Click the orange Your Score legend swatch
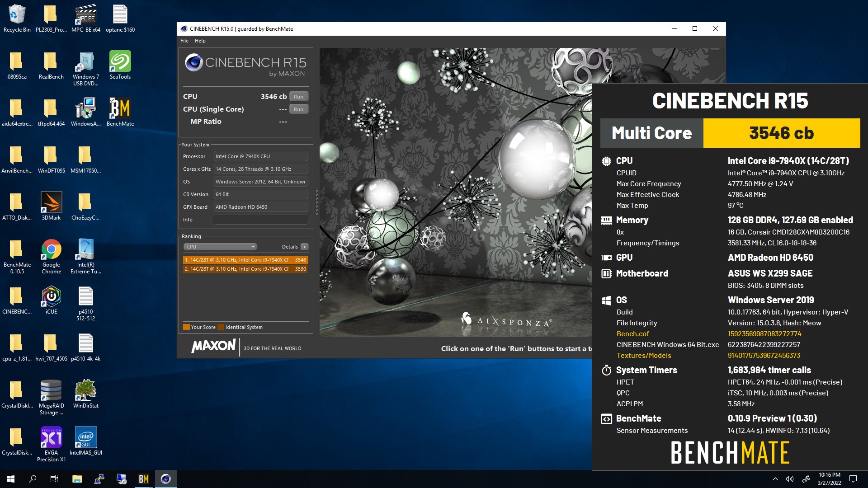Image resolution: width=868 pixels, height=488 pixels. pos(186,327)
